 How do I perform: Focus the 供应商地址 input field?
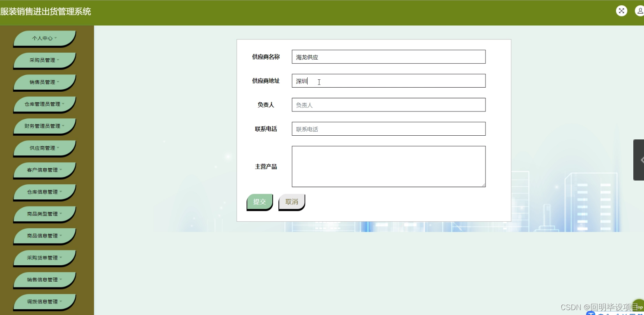389,81
